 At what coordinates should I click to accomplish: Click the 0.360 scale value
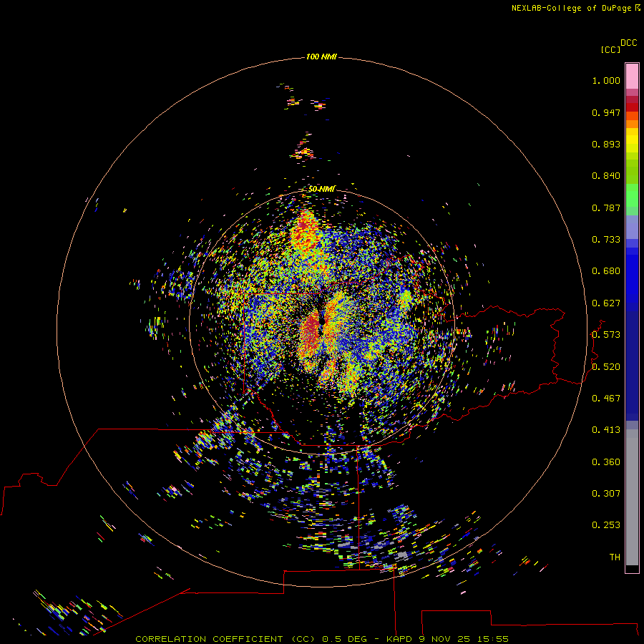tap(606, 462)
